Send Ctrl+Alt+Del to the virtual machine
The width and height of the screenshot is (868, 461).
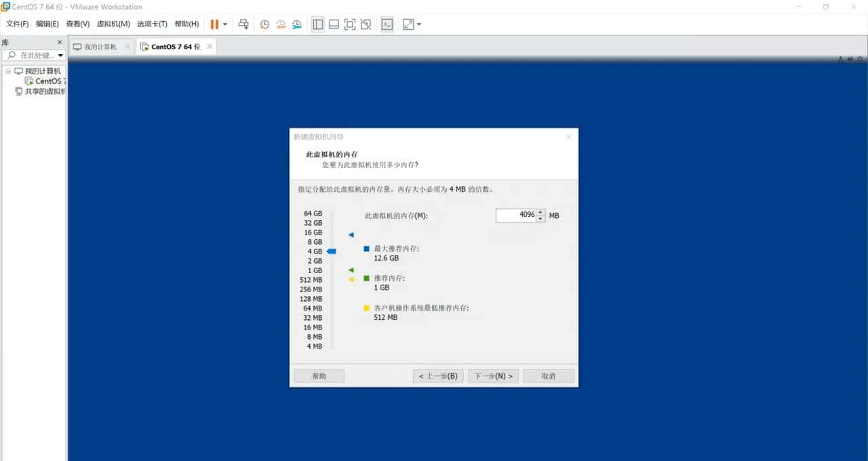click(243, 24)
